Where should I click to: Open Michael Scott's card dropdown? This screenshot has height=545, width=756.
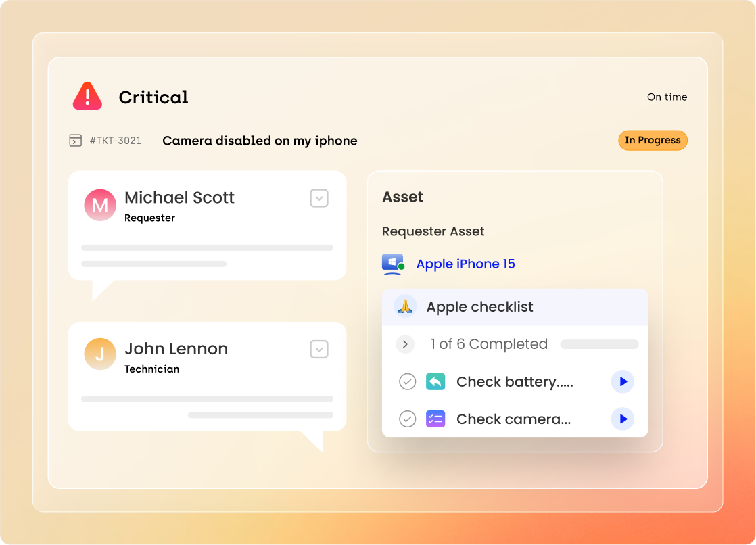319,198
